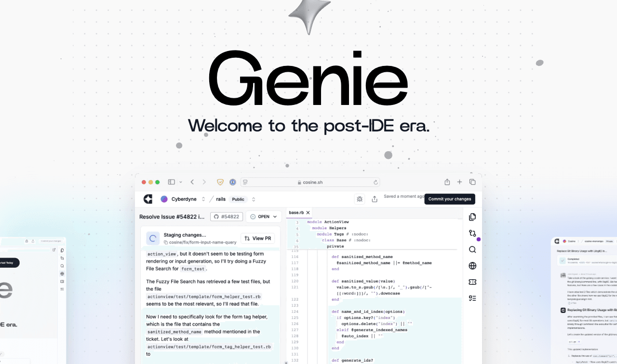
Task: Click the Staging changes spinner icon
Action: 153,238
